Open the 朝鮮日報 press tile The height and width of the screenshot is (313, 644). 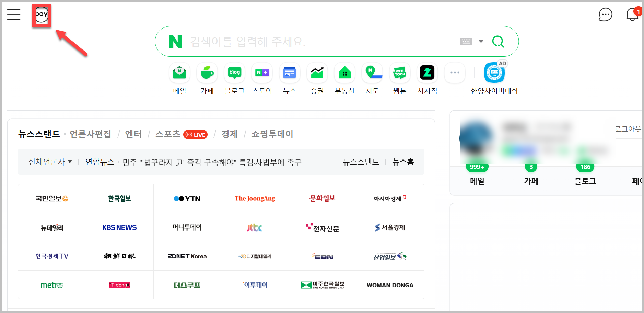pos(119,256)
